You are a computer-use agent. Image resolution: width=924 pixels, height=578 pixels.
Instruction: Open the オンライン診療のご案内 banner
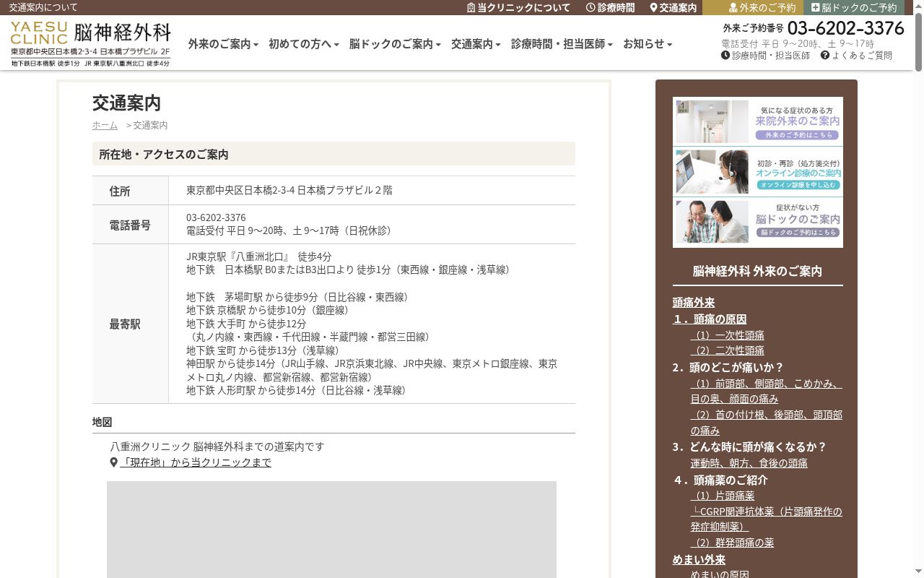(x=758, y=172)
